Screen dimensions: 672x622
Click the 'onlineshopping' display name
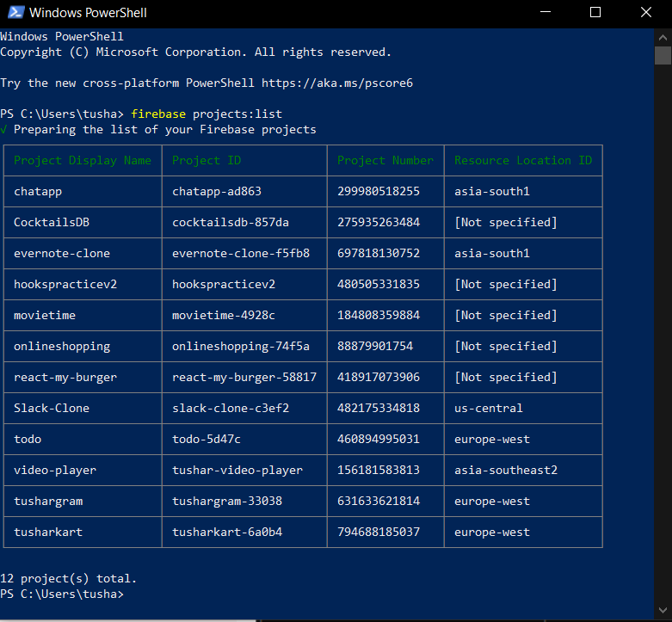click(x=62, y=346)
